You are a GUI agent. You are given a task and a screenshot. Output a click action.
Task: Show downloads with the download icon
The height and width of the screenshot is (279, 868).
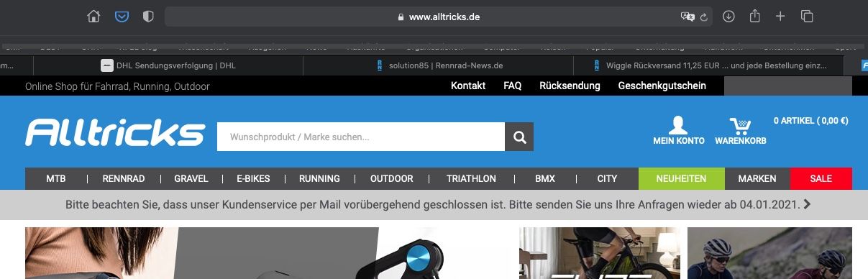728,16
